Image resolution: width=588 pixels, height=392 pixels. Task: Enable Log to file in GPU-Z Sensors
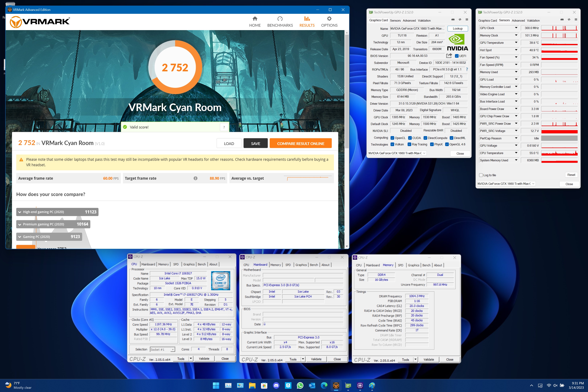(481, 175)
